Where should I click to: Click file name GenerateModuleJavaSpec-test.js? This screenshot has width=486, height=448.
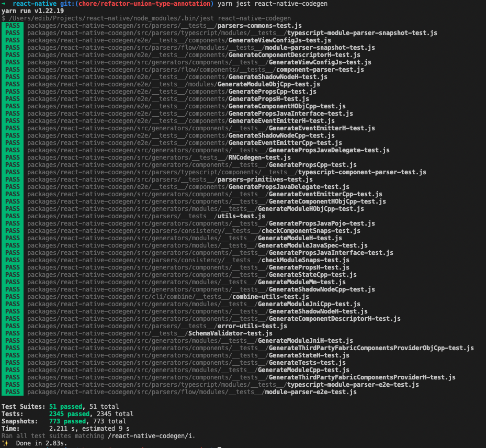313,245
